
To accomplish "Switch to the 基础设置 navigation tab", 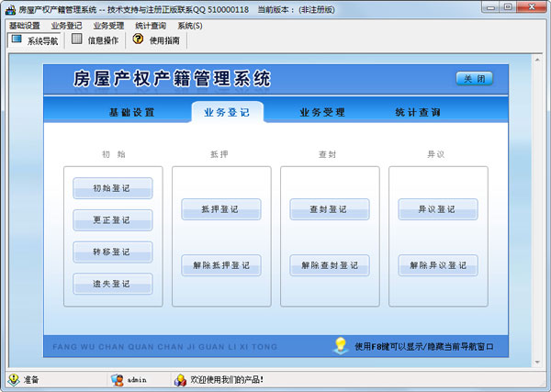I will 131,112.
